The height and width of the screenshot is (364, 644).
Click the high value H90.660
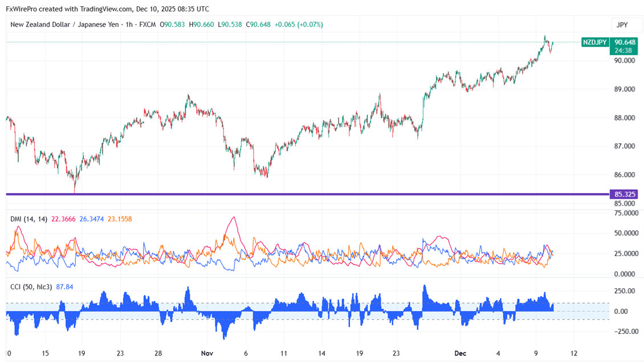tap(201, 24)
